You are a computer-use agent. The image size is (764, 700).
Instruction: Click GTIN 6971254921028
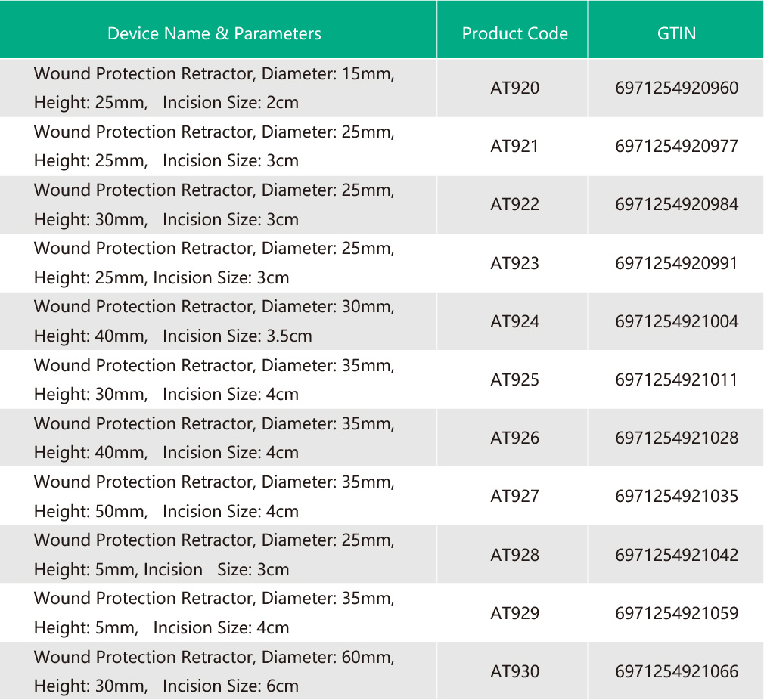click(677, 438)
